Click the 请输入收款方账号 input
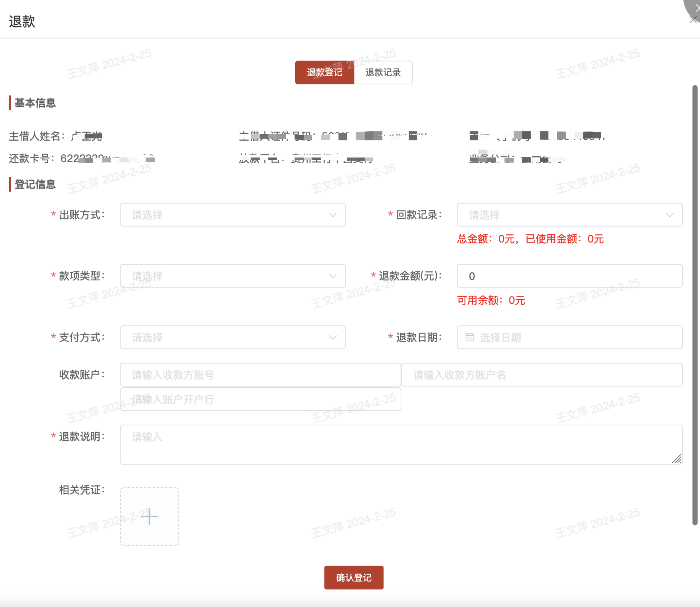The image size is (700, 607). point(260,375)
